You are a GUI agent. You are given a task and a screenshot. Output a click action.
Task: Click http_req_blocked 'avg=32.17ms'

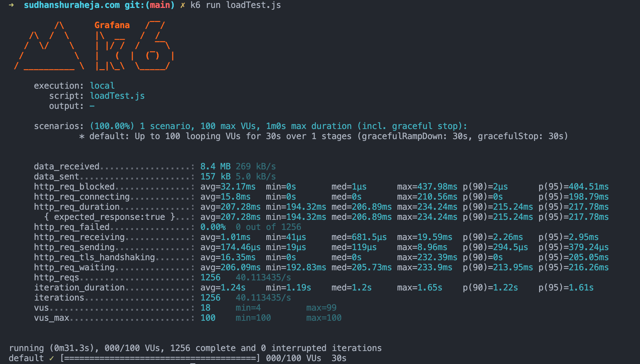coord(228,187)
